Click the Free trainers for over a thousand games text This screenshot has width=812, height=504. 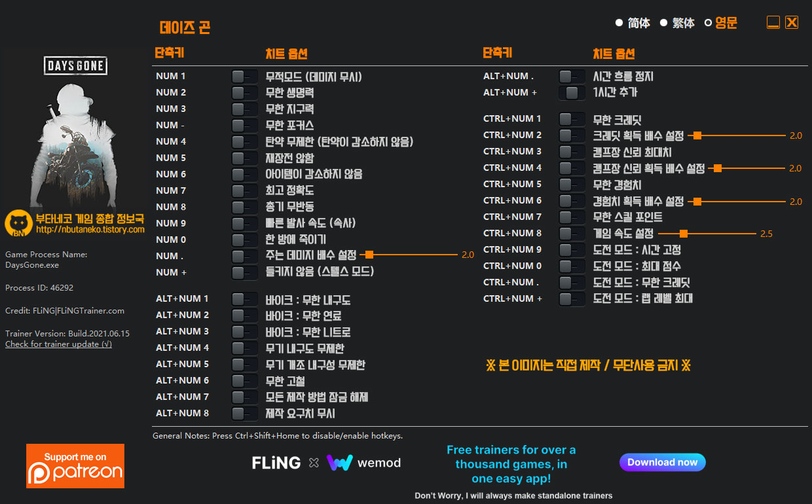click(511, 465)
